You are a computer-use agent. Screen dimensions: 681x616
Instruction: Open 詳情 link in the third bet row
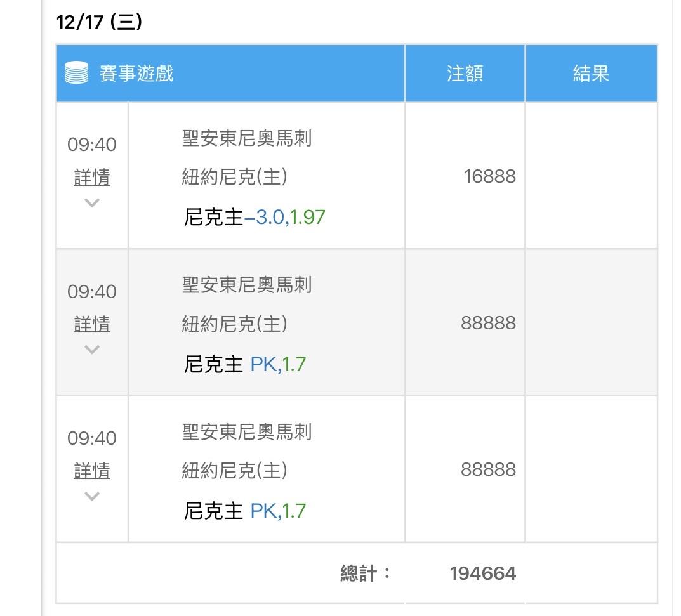click(92, 471)
